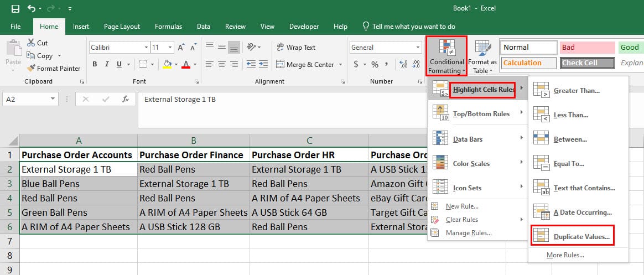The width and height of the screenshot is (644, 275).
Task: Apply yellow fill color bucket
Action: coord(167,64)
